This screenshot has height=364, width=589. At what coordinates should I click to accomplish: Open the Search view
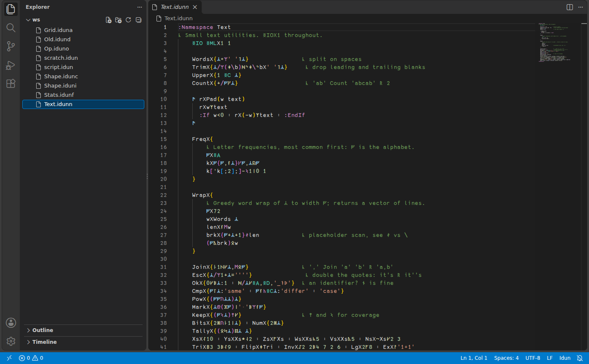11,28
